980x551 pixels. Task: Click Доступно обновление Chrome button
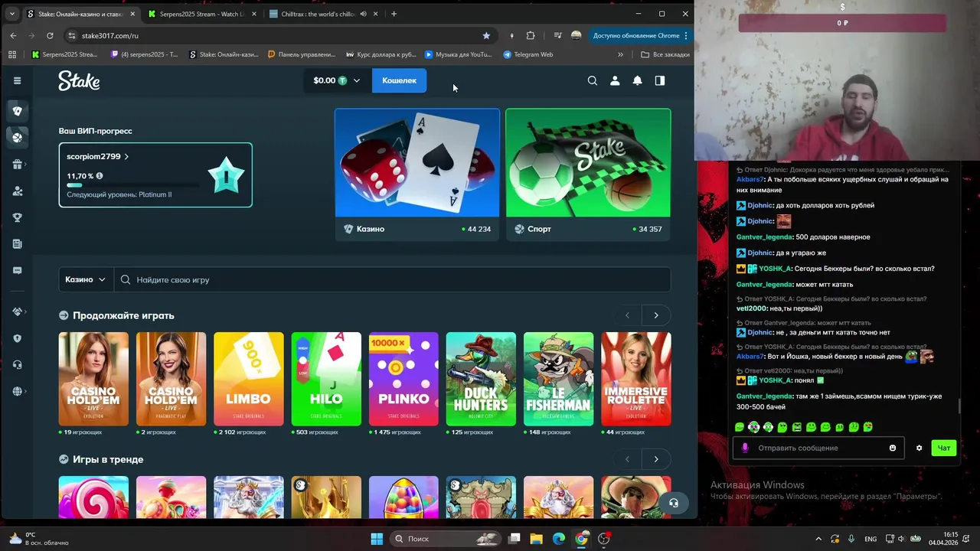(x=641, y=35)
